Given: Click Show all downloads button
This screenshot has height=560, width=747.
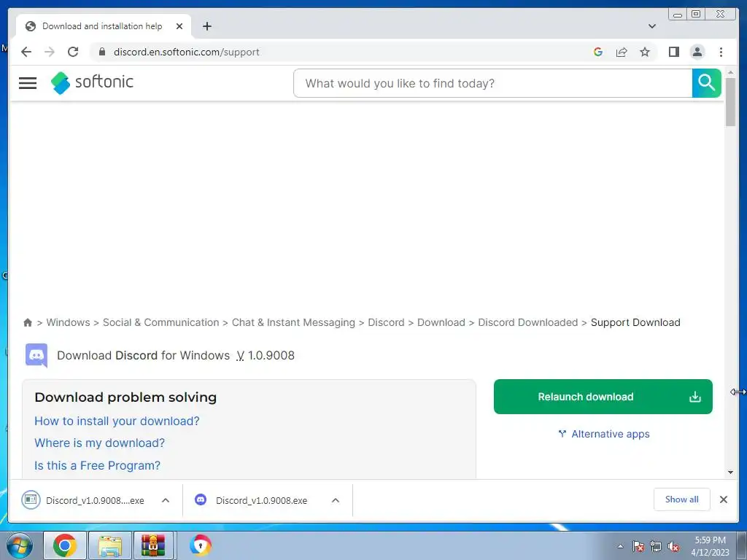Looking at the screenshot, I should tap(682, 499).
